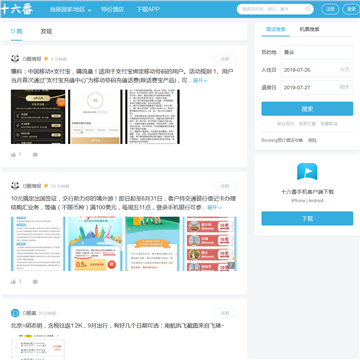Open the text-rules thumbnail in first post
The width and height of the screenshot is (360, 360).
152,117
